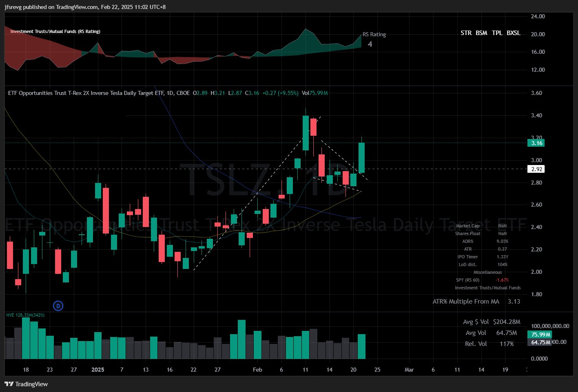
Task: Click the RS Rating value 4
Action: click(x=370, y=44)
